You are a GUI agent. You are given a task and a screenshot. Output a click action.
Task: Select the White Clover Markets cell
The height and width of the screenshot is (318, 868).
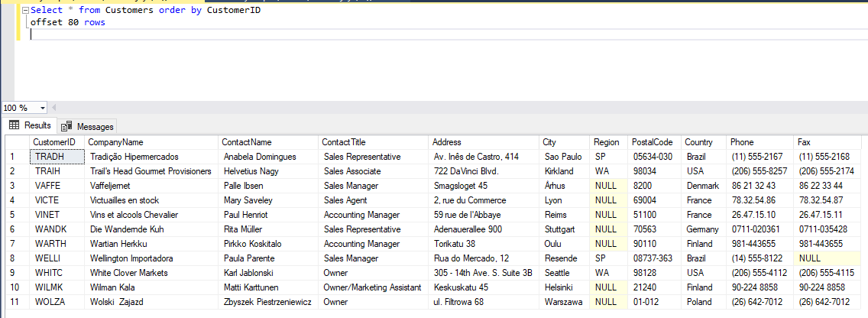(128, 273)
